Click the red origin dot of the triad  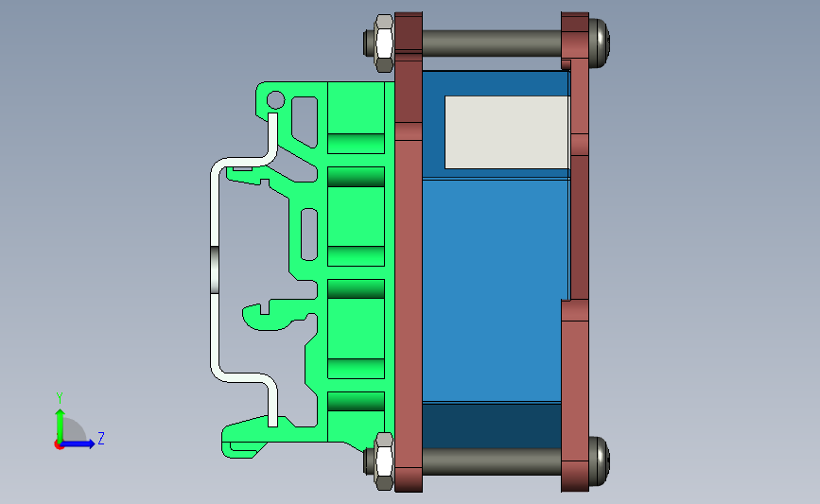point(59,445)
